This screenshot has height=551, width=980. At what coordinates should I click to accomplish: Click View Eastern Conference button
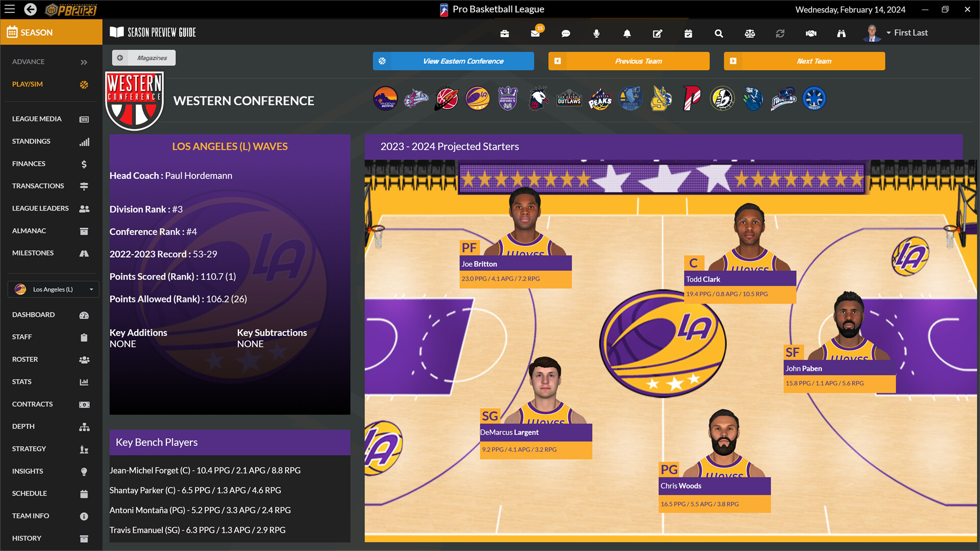coord(453,61)
